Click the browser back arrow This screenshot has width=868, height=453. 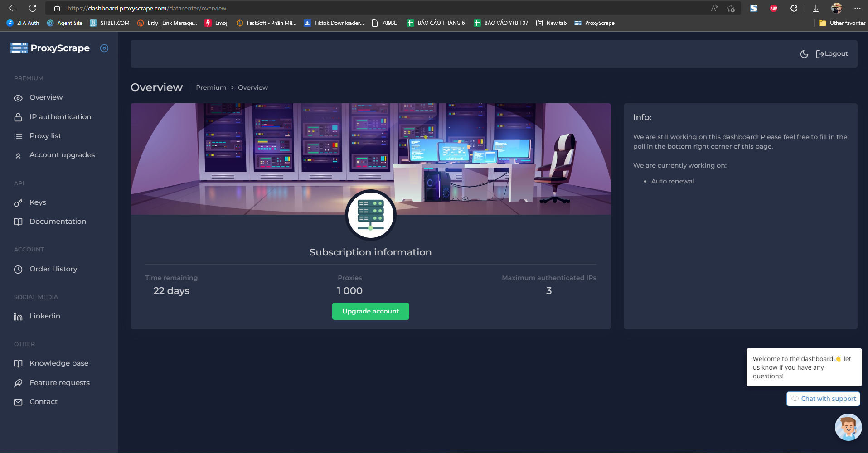(x=13, y=8)
